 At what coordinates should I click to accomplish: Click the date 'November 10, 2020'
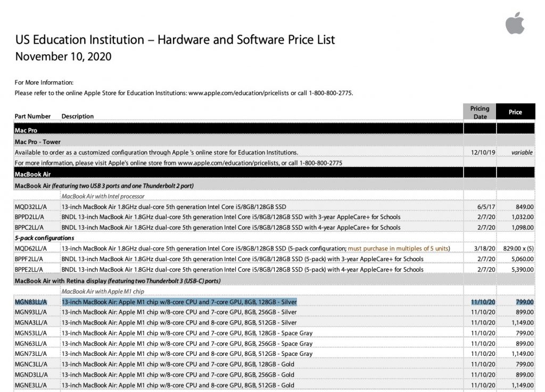(63, 56)
